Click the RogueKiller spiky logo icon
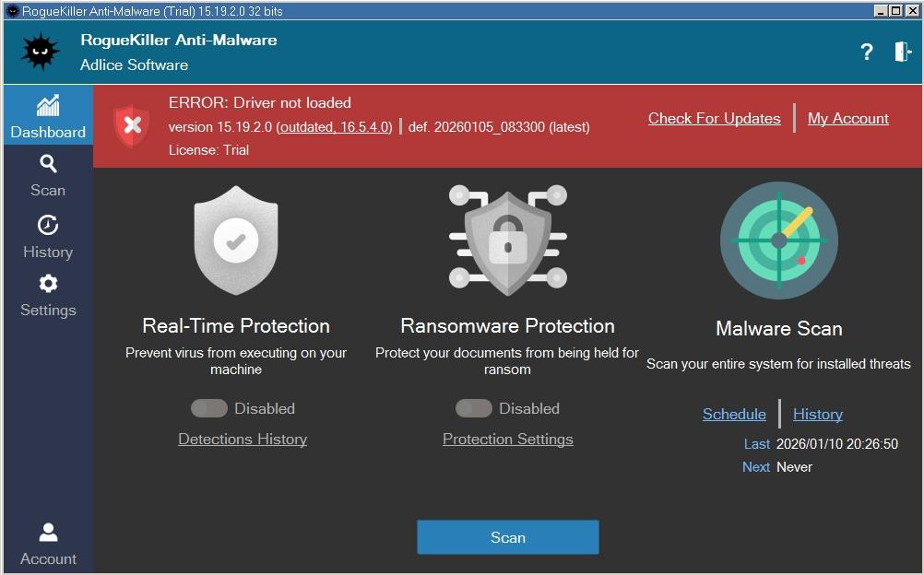Viewport: 924px width, 575px height. [41, 52]
